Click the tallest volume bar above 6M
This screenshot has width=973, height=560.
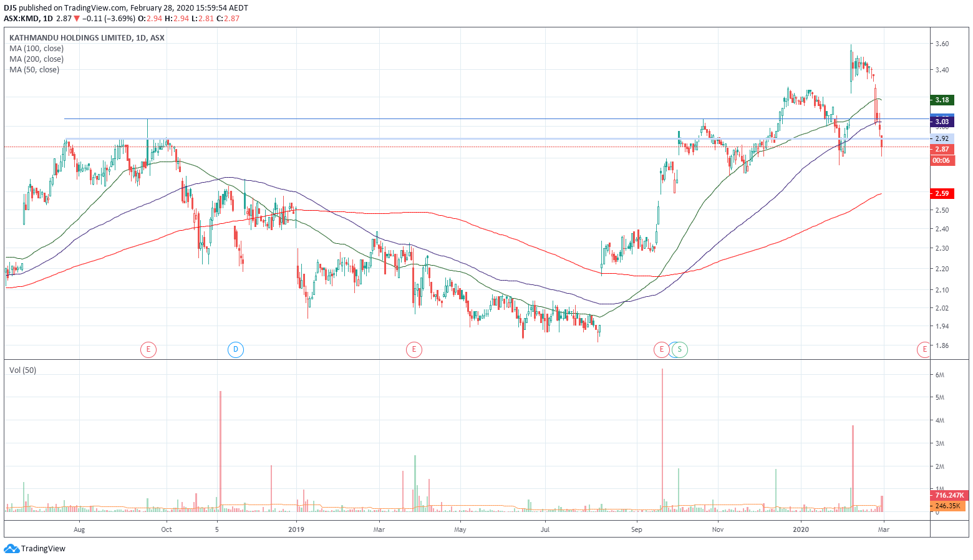(662, 440)
